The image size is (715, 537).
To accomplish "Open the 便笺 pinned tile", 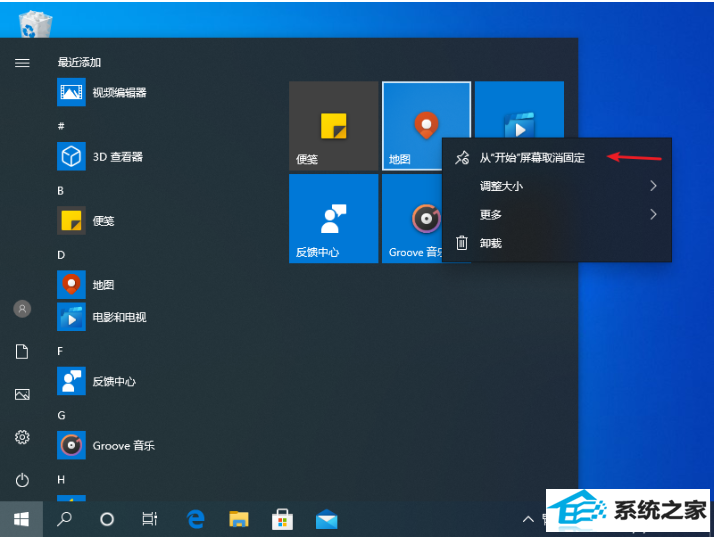I will tap(334, 126).
